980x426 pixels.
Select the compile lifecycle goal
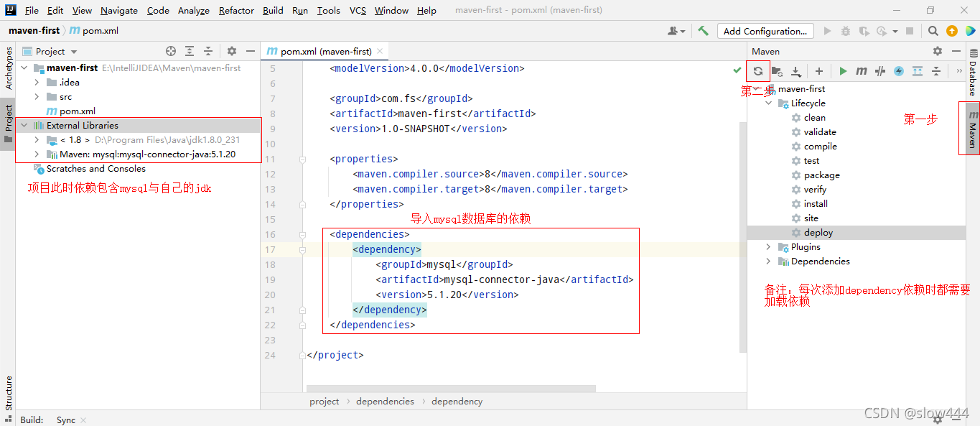pos(820,146)
